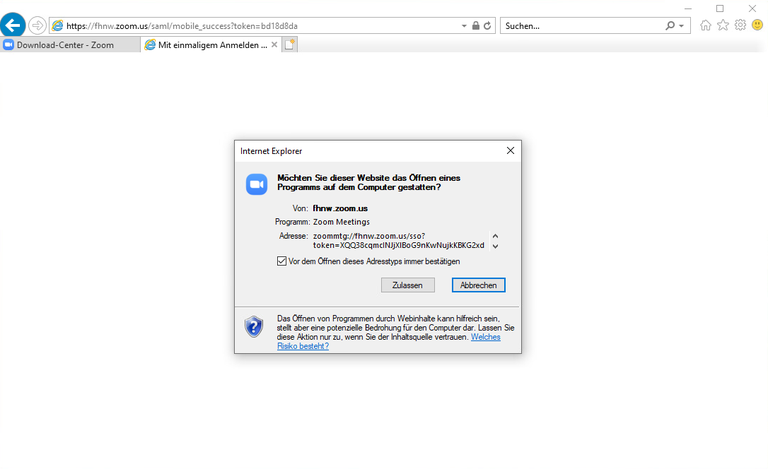This screenshot has width=768, height=469.
Task: Click the smiley feedback icon
Action: (757, 25)
